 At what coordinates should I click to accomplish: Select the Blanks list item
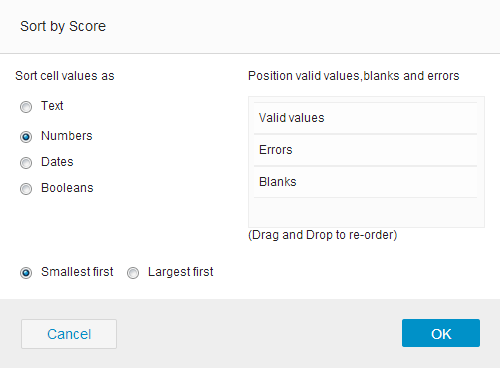coord(365,182)
